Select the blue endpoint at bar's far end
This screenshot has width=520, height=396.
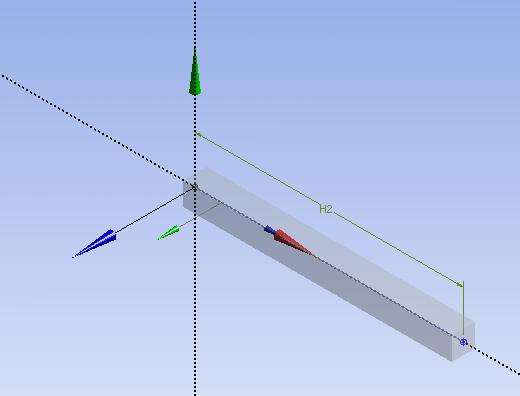tap(463, 342)
